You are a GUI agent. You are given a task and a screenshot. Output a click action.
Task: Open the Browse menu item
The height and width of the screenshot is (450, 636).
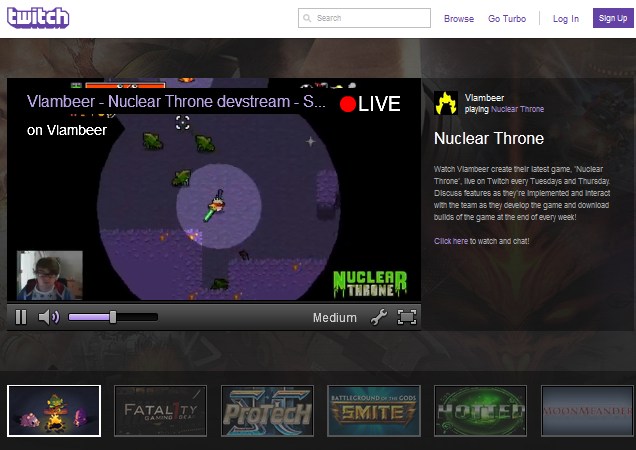pos(459,19)
